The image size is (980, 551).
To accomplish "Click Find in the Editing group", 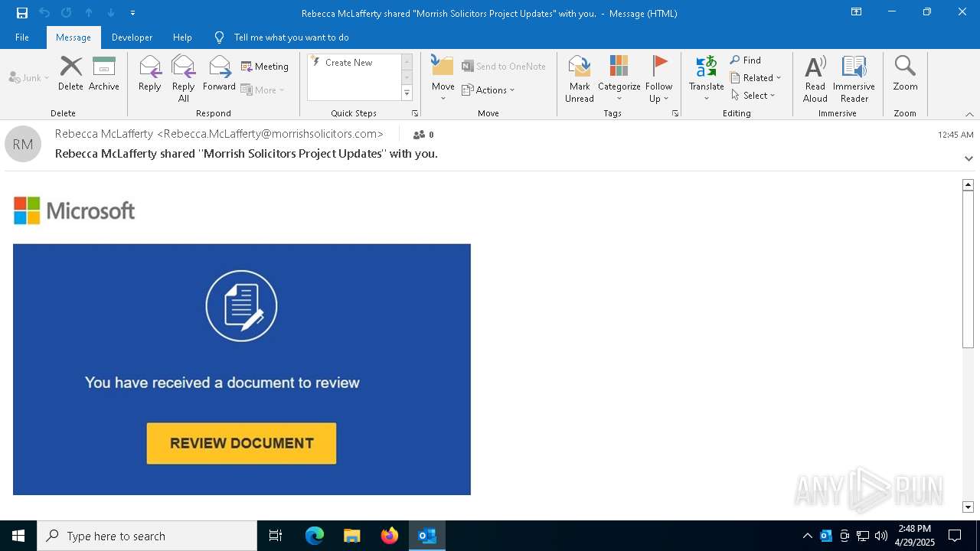I will point(746,60).
